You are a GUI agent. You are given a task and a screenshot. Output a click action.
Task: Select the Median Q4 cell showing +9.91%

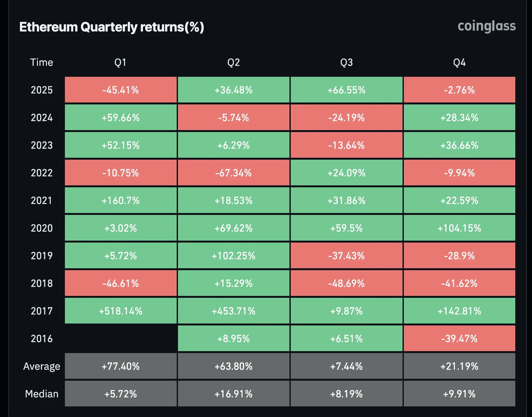(459, 394)
